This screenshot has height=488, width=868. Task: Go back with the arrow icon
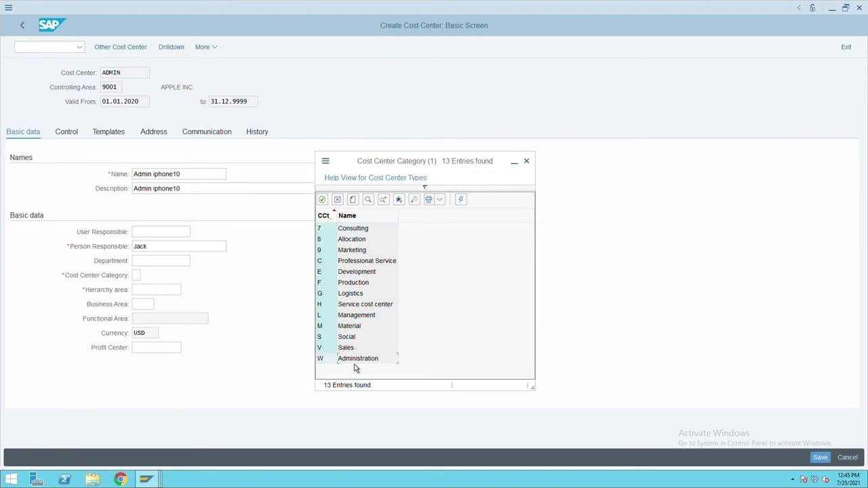[x=22, y=25]
